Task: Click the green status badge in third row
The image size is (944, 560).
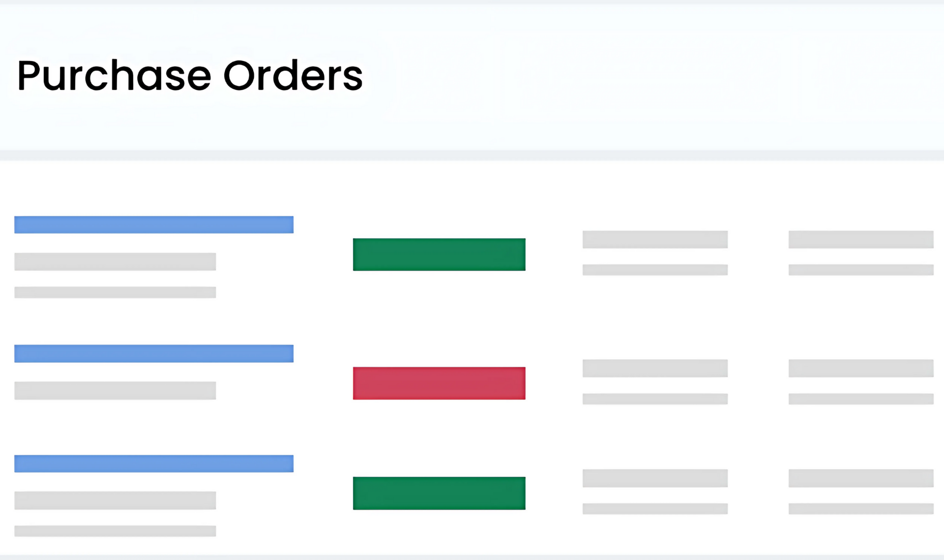Action: coord(439,493)
